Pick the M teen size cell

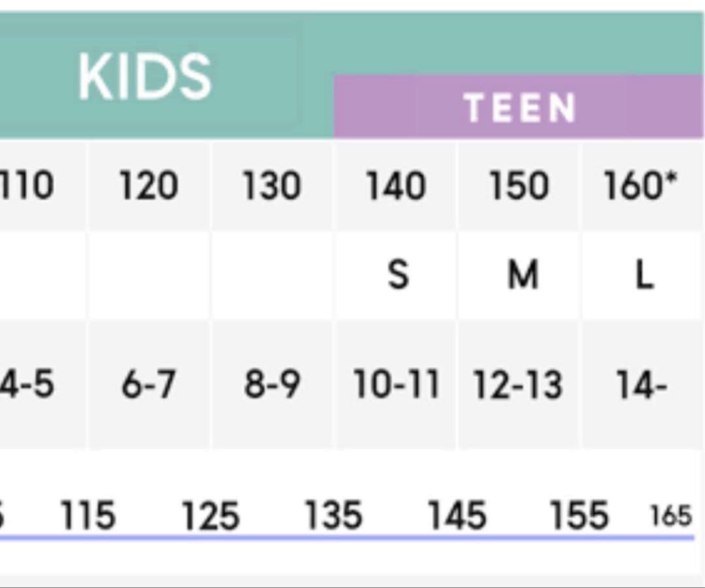tap(523, 275)
